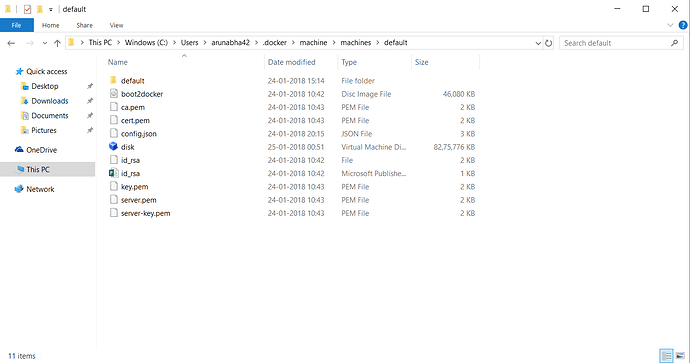Click the 82,75,776 KB size value
Screen dimensions: 690x363
tap(454, 147)
